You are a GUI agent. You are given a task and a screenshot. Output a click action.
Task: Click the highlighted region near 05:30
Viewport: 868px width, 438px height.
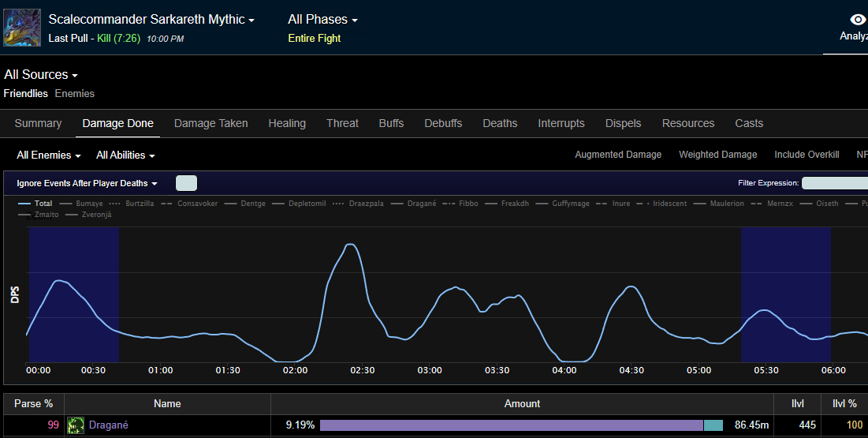(786, 294)
